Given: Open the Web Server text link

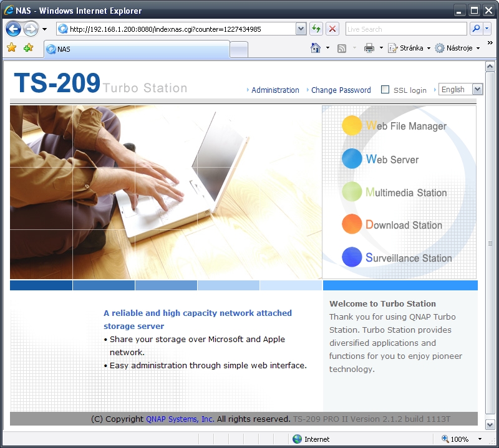Looking at the screenshot, I should point(392,159).
